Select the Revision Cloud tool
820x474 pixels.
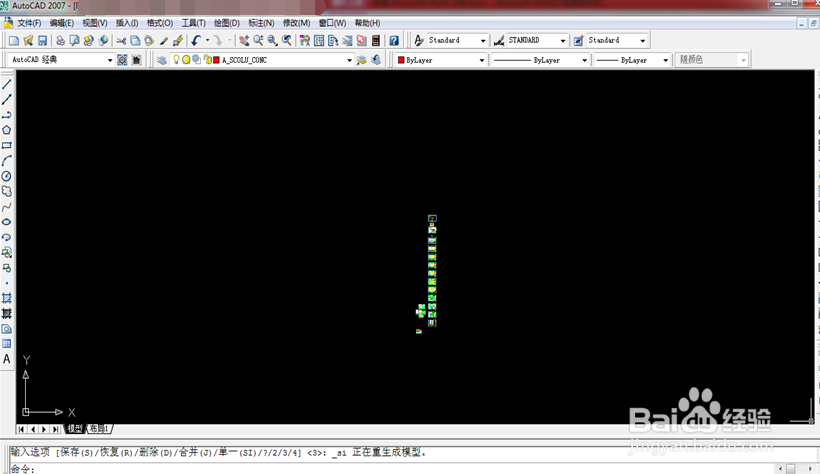point(7,191)
